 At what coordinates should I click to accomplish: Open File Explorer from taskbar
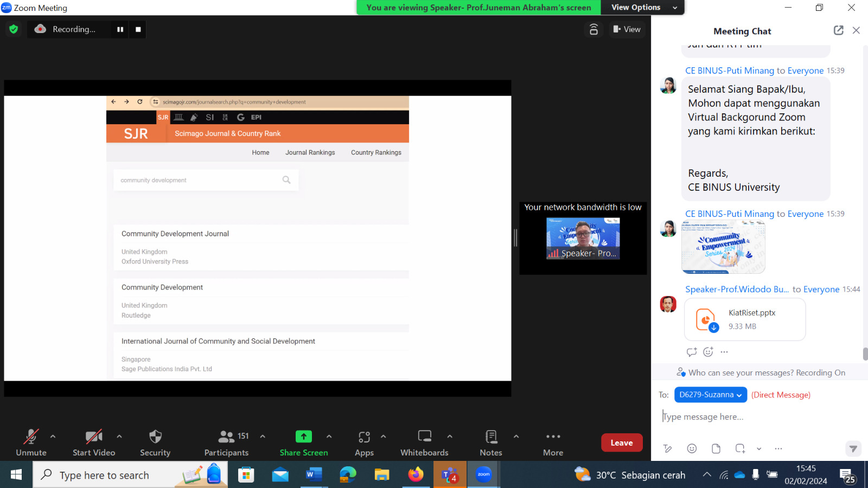click(382, 475)
